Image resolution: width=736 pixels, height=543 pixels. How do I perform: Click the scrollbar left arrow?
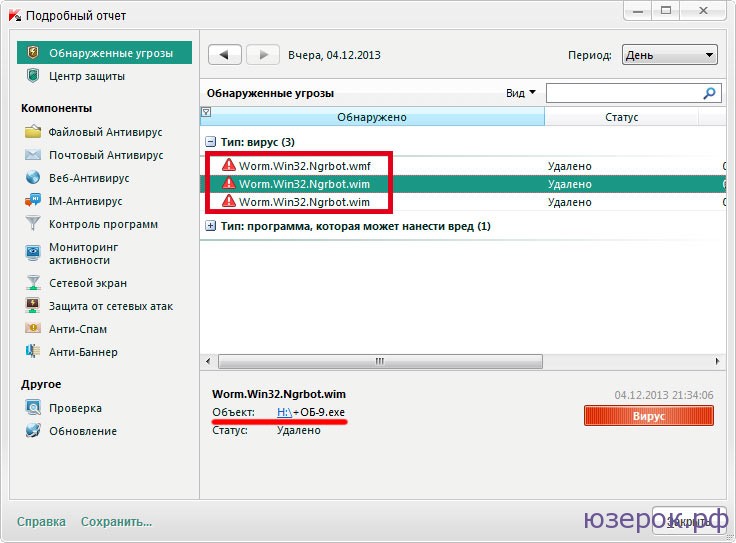208,361
